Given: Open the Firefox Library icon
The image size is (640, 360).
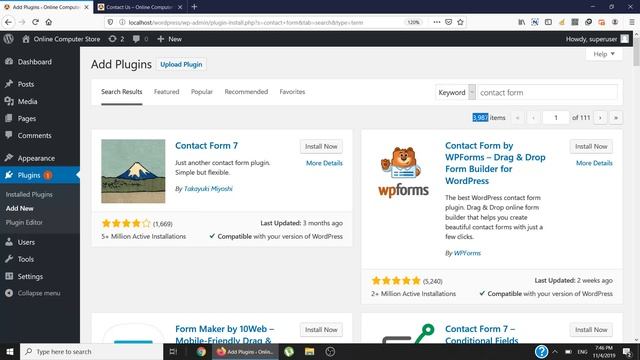Looking at the screenshot, I should point(521,22).
